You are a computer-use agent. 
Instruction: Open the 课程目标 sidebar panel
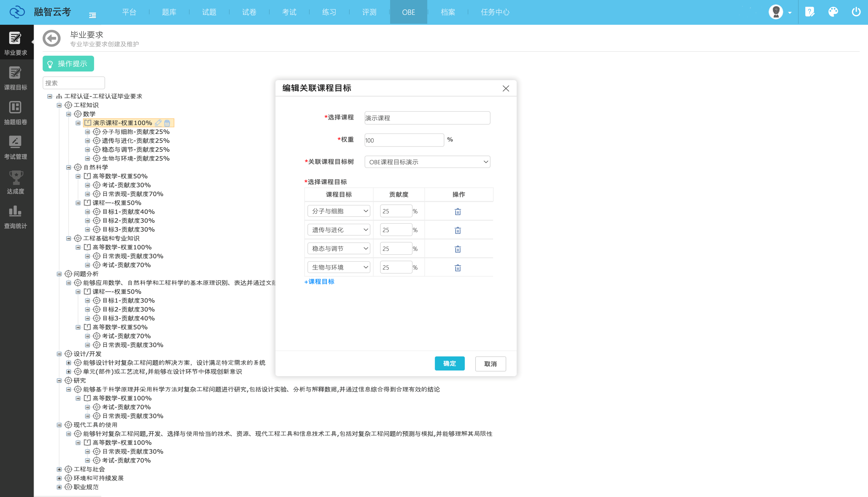[16, 78]
